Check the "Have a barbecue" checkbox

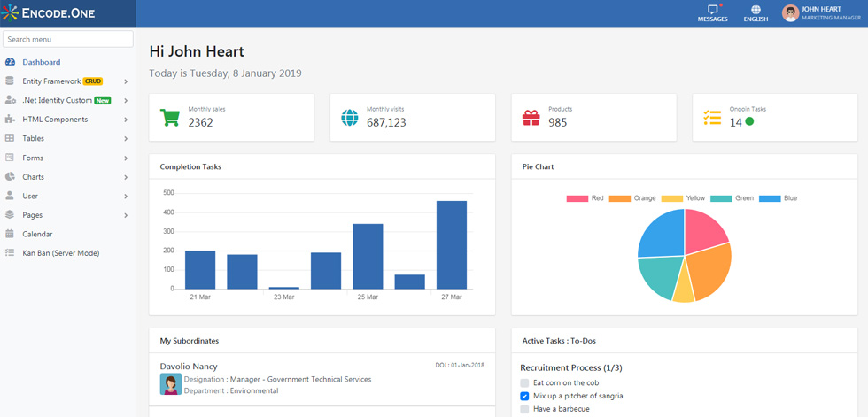524,409
